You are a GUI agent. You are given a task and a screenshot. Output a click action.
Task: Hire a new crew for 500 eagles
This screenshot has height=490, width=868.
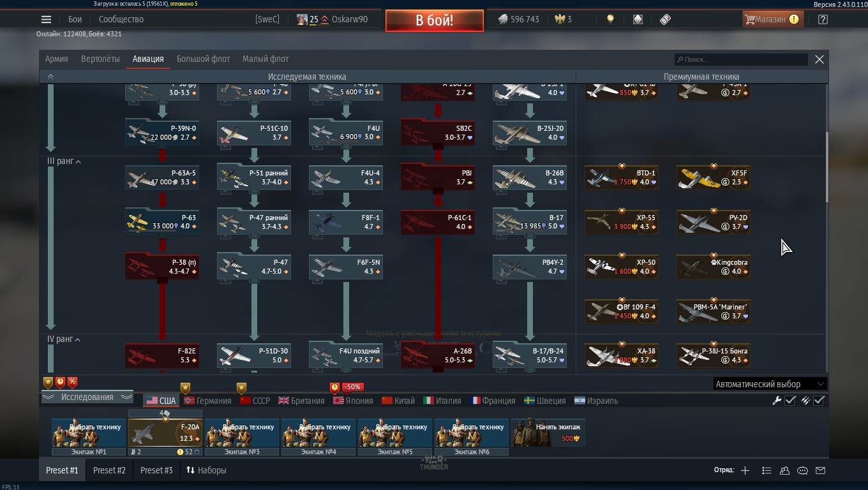click(548, 433)
